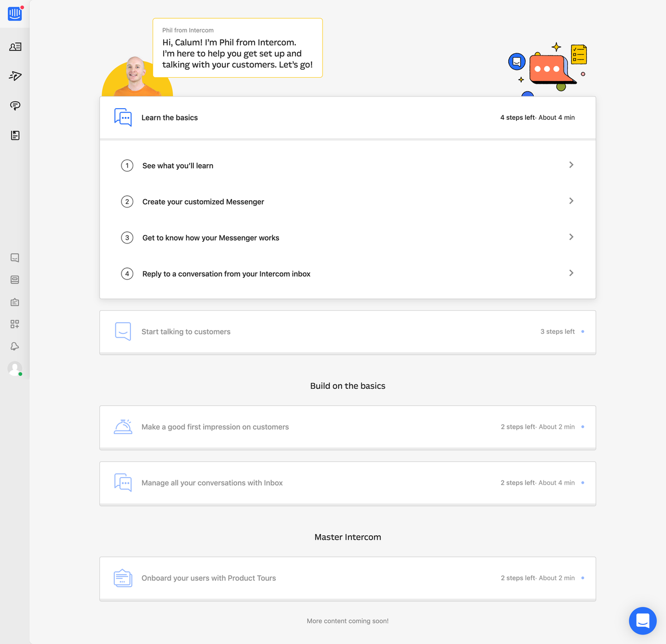
Task: Click the step 4 circle number
Action: tap(127, 273)
